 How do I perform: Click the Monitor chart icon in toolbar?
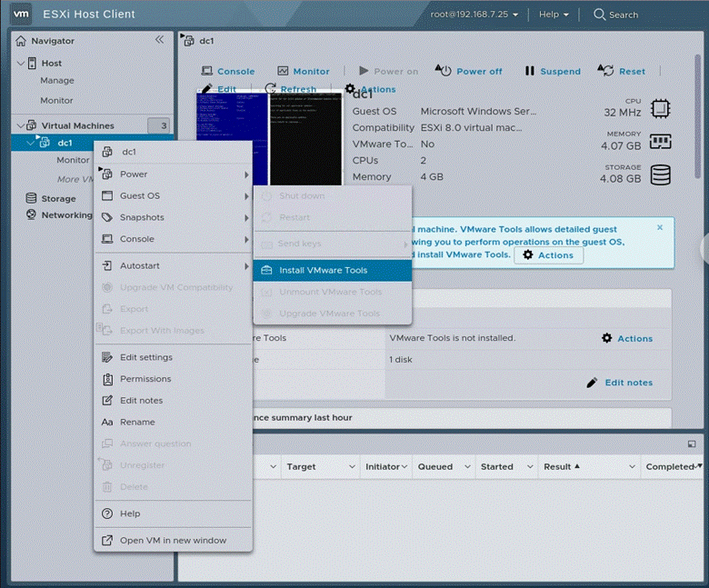click(283, 71)
